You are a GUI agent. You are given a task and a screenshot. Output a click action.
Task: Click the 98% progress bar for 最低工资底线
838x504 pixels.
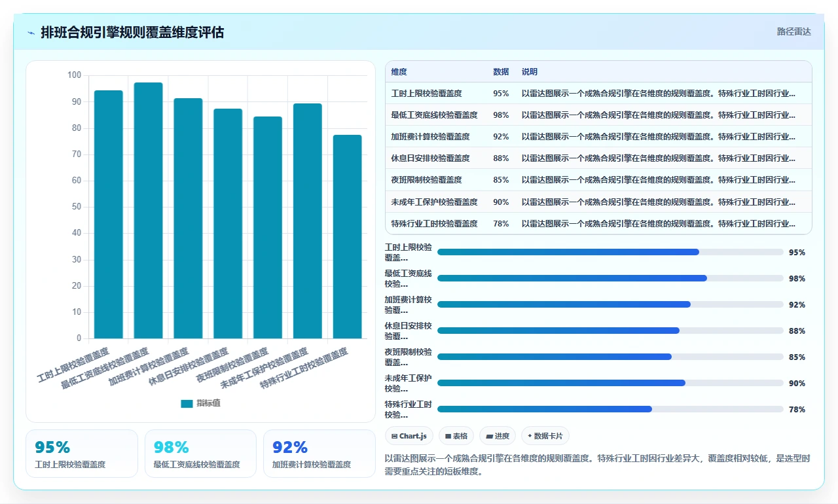click(610, 278)
